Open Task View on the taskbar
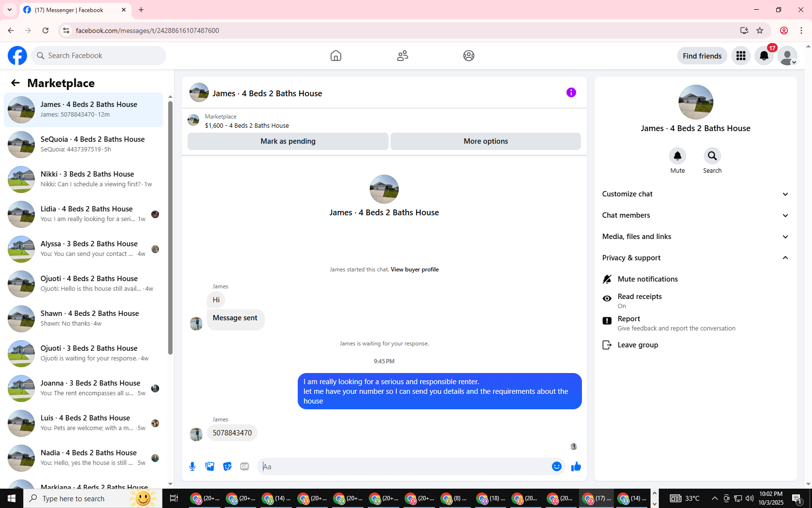The image size is (812, 508). point(174,498)
